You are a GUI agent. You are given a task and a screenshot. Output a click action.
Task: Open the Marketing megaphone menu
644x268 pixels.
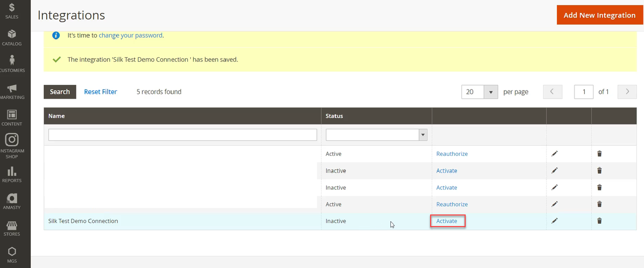point(12,91)
